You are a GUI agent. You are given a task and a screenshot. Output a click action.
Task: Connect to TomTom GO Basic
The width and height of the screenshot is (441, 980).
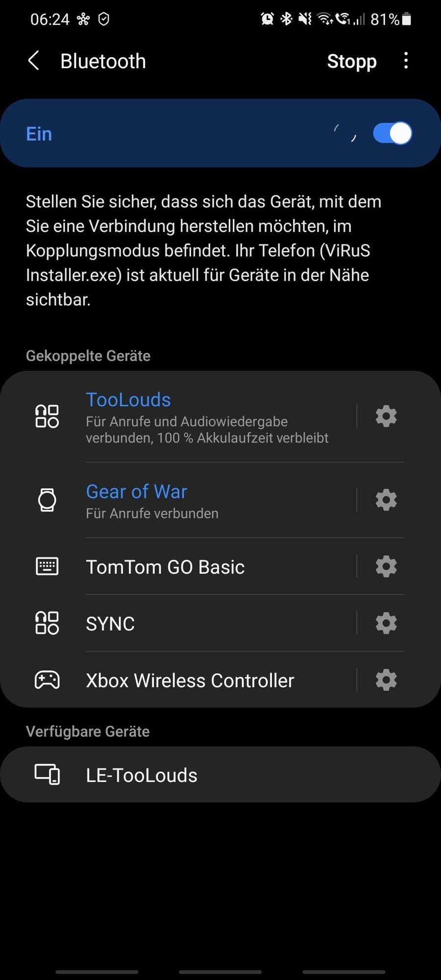178,566
